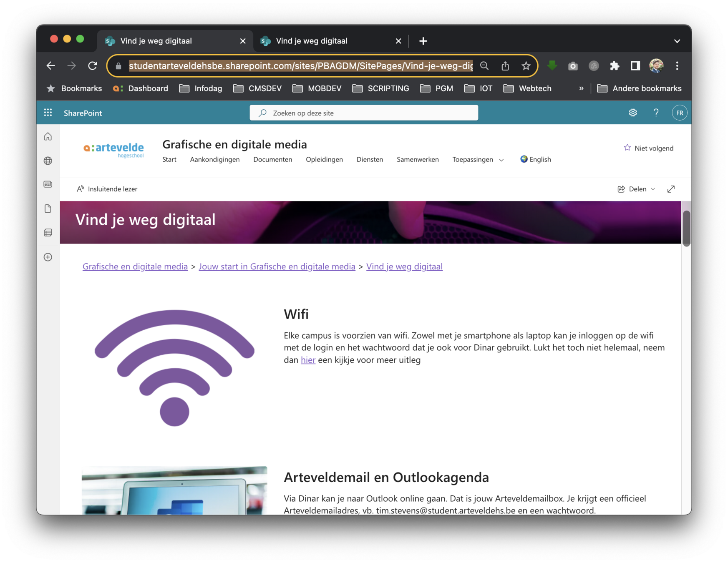Click the 'hier' link in Wifi text
Screen dimensions: 728x563
(x=308, y=359)
